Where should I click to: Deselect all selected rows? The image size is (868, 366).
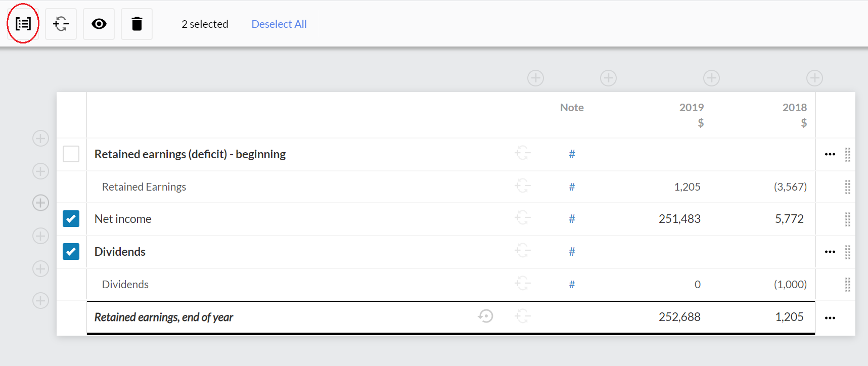[x=279, y=24]
